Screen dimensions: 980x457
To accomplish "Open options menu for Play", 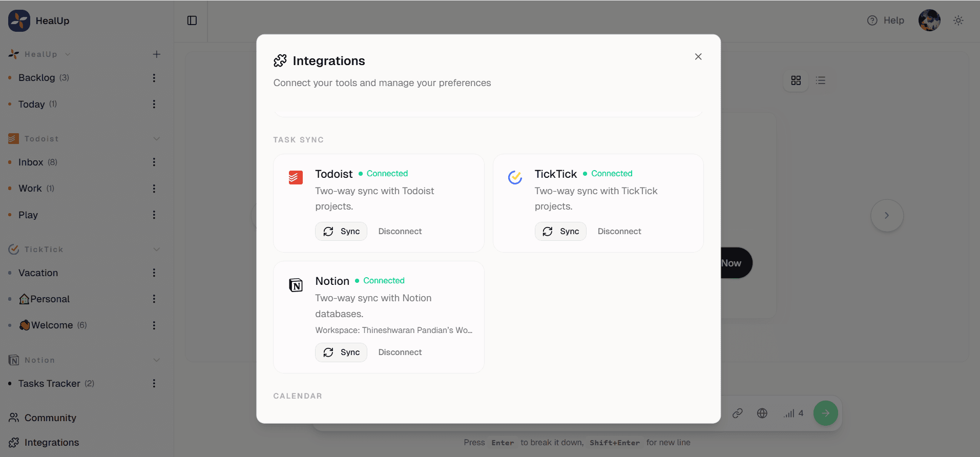I will [x=154, y=215].
